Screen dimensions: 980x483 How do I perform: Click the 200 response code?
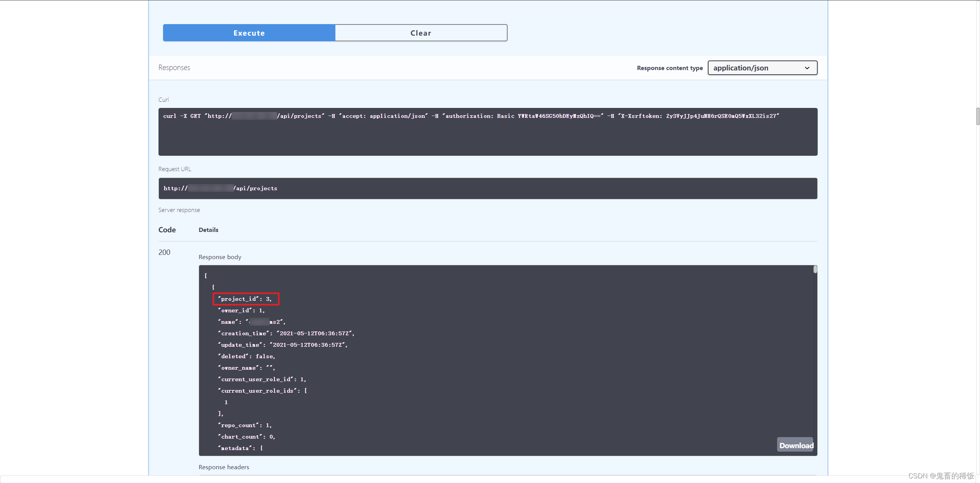164,252
